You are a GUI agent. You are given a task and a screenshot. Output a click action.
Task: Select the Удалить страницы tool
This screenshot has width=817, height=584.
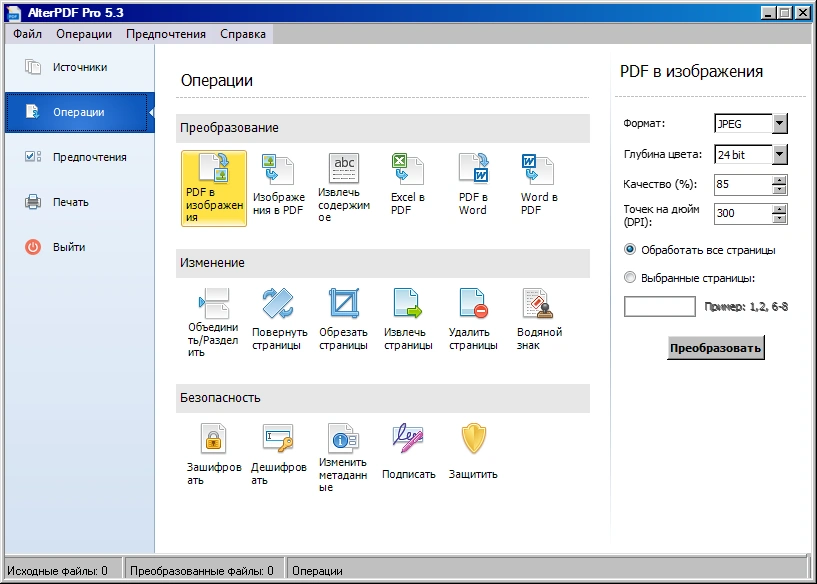[x=473, y=320]
